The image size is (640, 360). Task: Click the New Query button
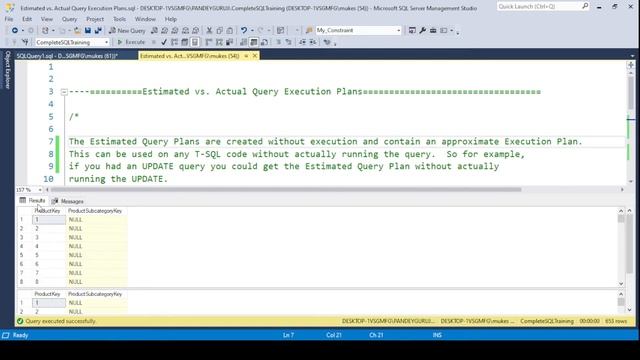[127, 31]
